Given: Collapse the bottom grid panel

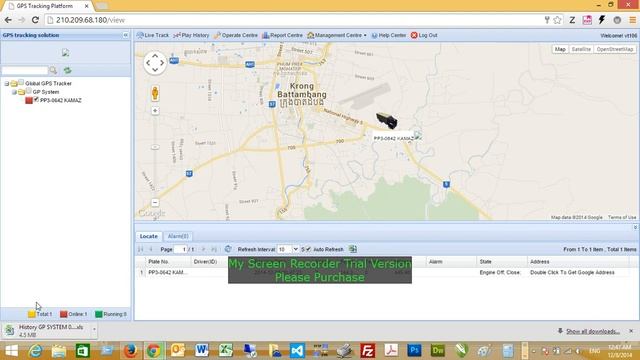Looking at the screenshot, I should pyautogui.click(x=635, y=227).
